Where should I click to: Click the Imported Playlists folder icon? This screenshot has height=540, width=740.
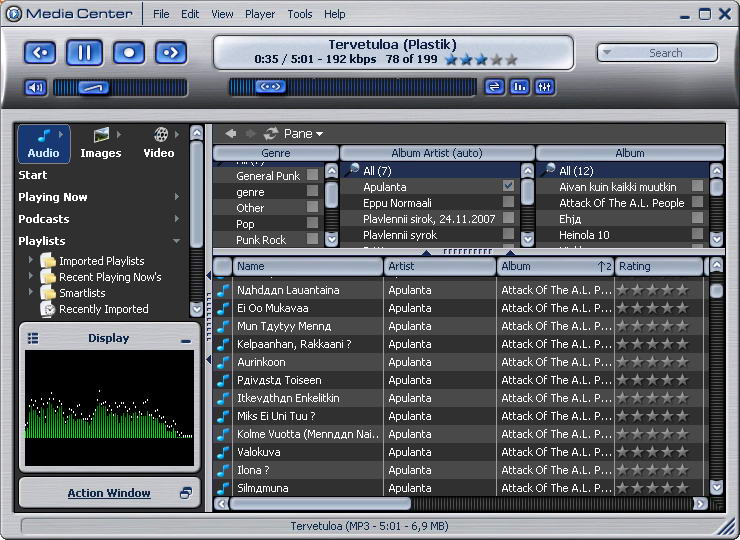click(x=48, y=261)
